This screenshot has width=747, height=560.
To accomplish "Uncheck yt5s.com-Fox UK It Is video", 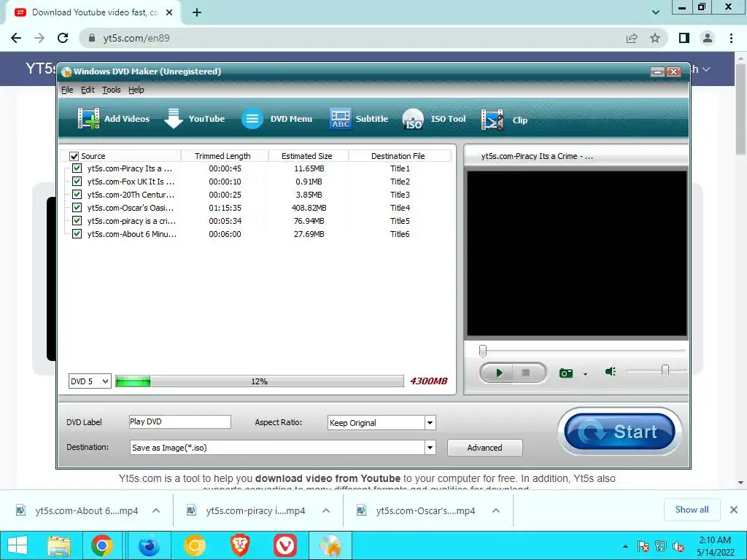I will (77, 182).
